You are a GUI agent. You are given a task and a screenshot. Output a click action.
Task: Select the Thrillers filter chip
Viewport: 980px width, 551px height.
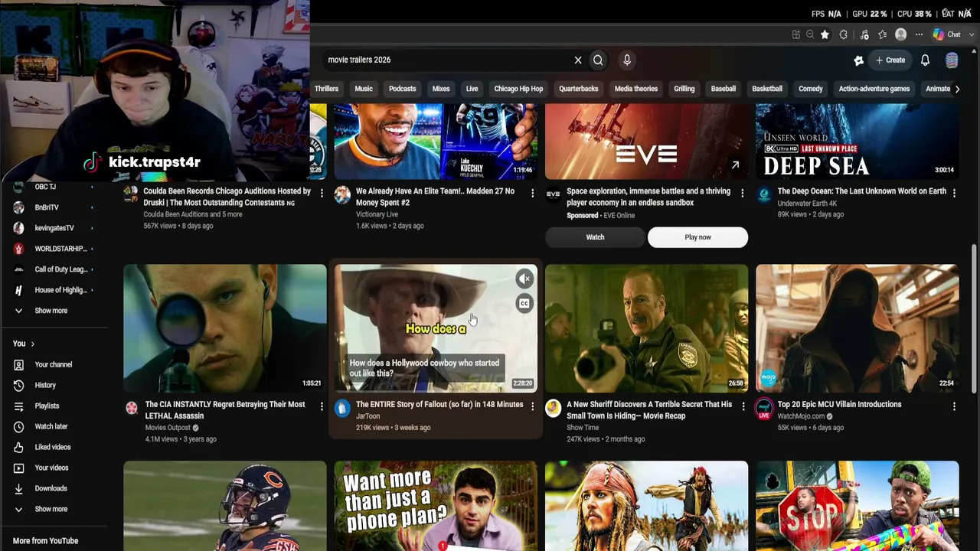326,89
